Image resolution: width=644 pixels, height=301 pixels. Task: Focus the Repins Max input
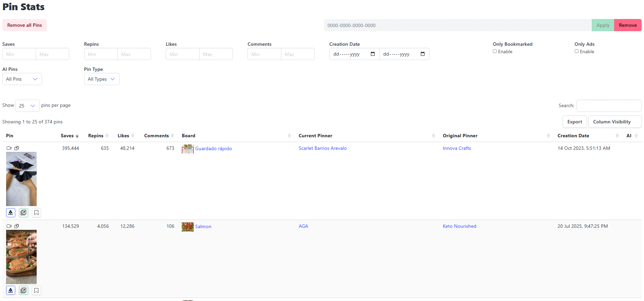tap(134, 54)
